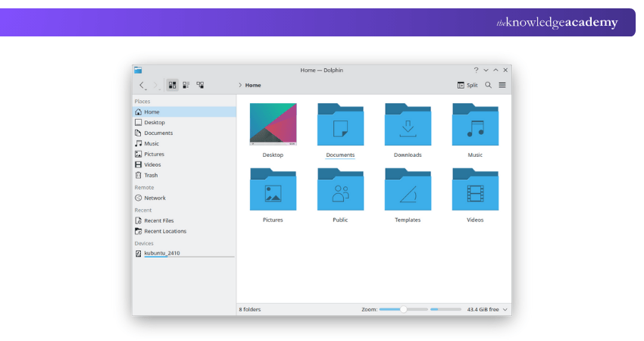Adjust the Zoom slider
The width and height of the screenshot is (644, 341).
(x=403, y=309)
